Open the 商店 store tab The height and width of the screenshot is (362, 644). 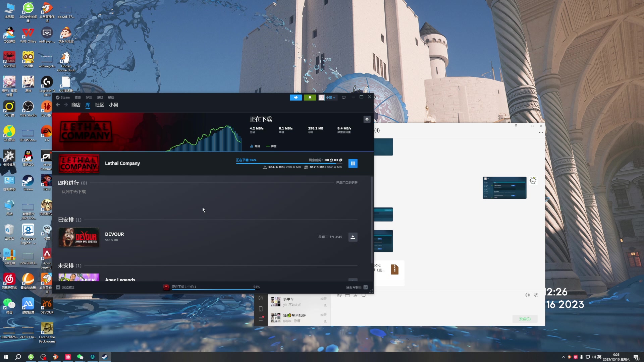click(x=76, y=105)
